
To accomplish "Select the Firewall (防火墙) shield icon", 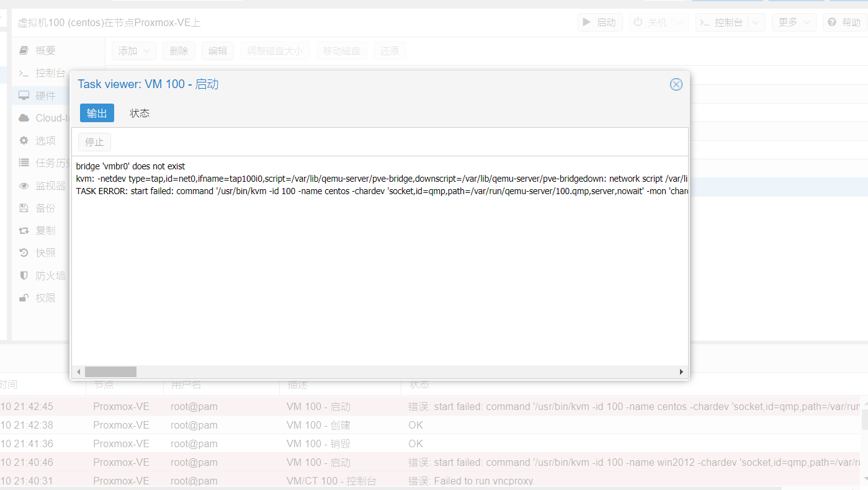I will 24,275.
